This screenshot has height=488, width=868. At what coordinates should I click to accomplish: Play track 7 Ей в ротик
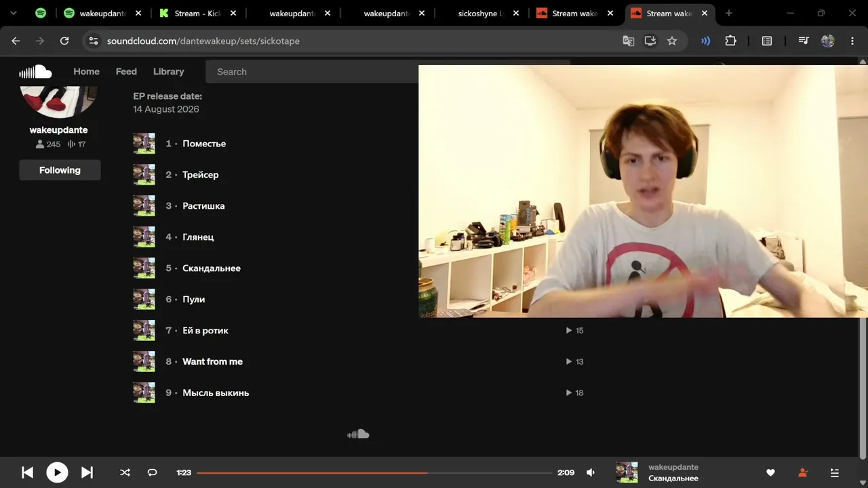[x=205, y=331]
